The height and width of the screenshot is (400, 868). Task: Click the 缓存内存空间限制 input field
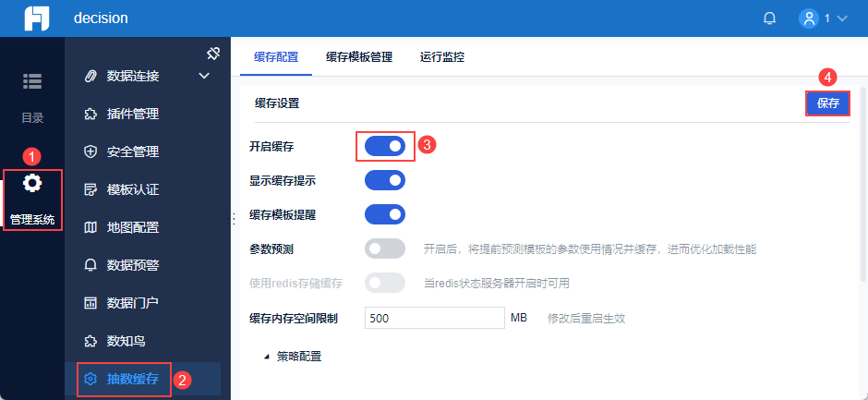coord(434,318)
